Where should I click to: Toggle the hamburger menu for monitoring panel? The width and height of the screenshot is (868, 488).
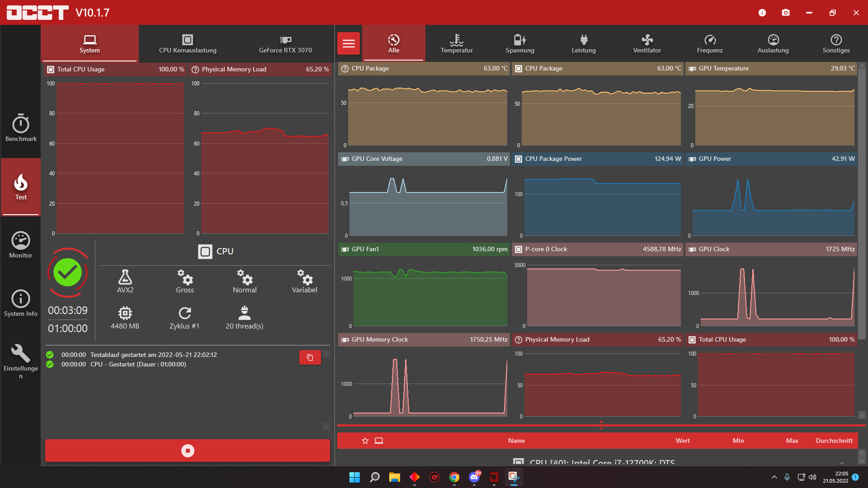[x=349, y=43]
